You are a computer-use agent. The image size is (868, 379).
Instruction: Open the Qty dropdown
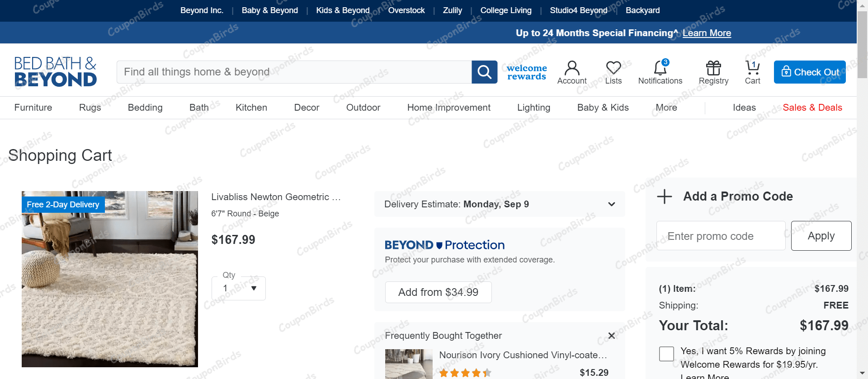click(239, 288)
